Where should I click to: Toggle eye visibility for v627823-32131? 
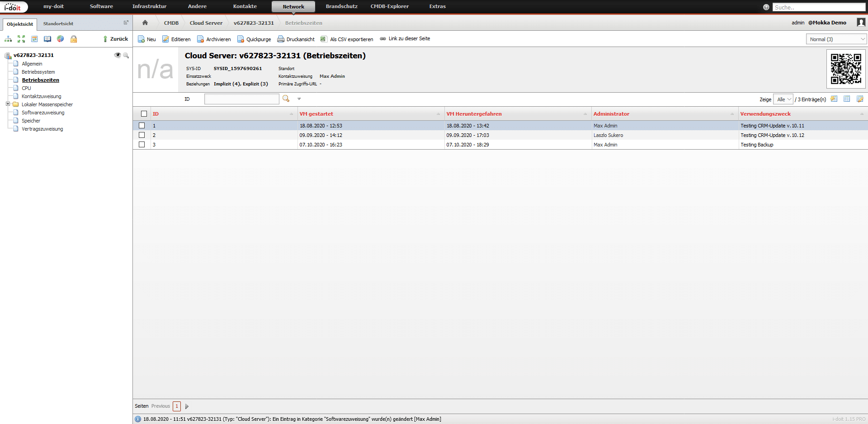[x=118, y=55]
